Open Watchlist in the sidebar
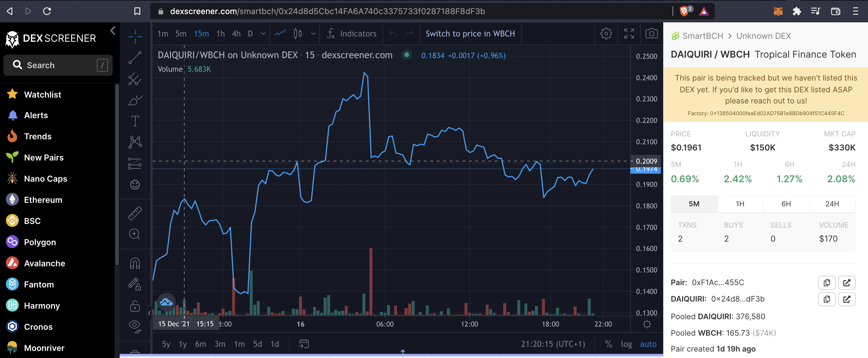 click(x=43, y=94)
